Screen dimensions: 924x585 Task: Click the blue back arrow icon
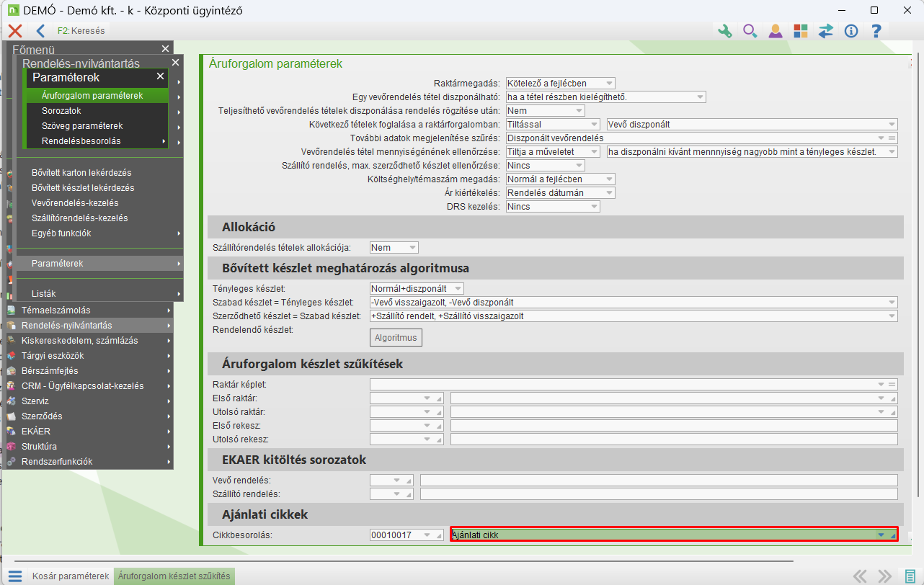pyautogui.click(x=40, y=31)
